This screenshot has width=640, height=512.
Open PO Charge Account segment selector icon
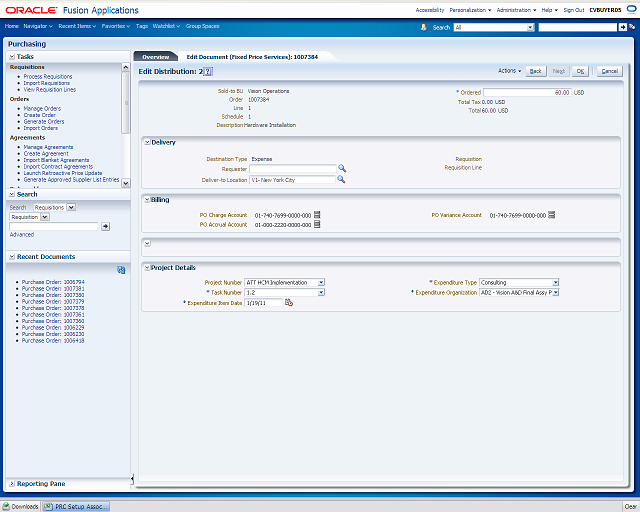pos(317,215)
